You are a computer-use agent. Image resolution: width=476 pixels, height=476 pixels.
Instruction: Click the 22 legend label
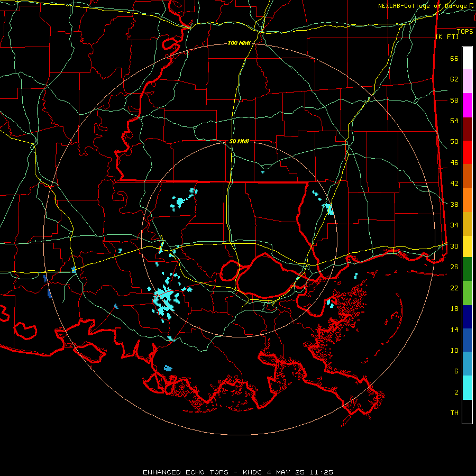pyautogui.click(x=454, y=288)
